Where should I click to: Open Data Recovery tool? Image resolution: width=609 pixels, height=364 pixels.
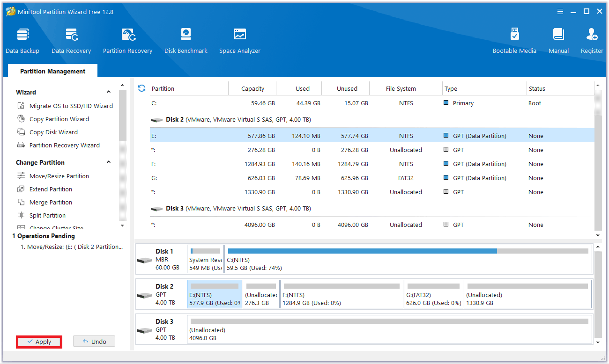[71, 41]
